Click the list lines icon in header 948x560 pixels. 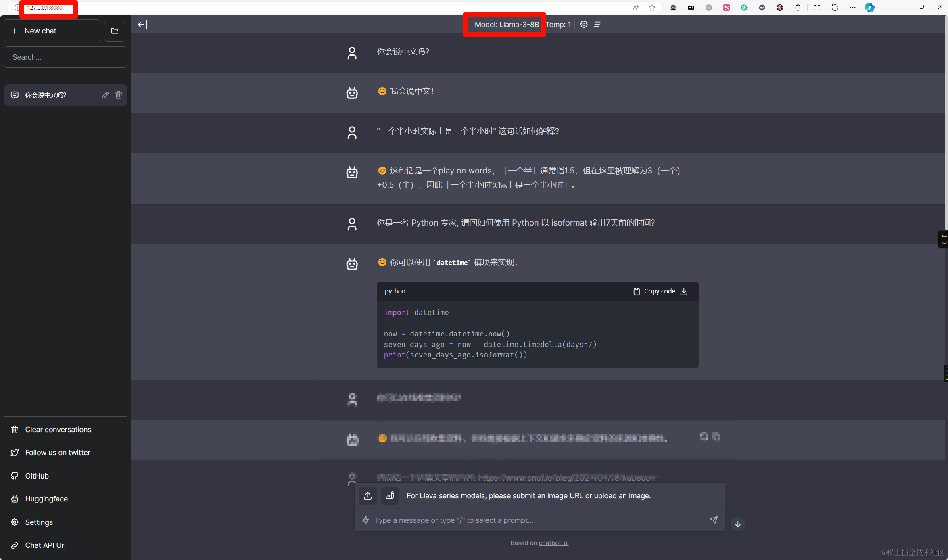tap(597, 25)
